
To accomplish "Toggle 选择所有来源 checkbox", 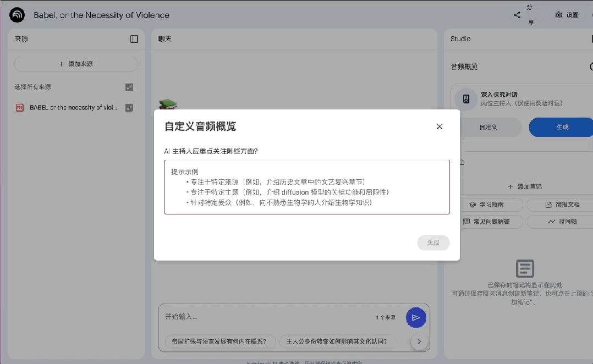I will tap(129, 87).
